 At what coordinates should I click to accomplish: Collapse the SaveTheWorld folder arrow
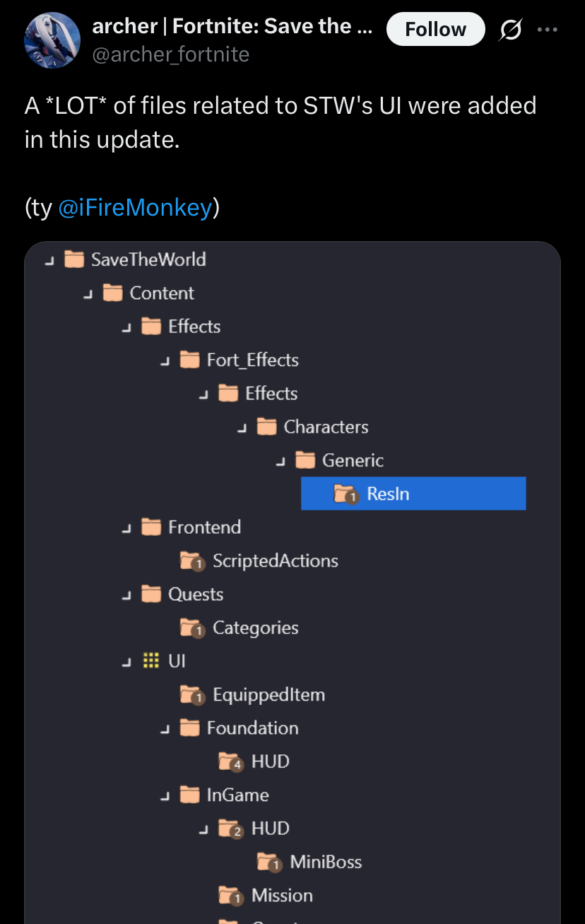[x=49, y=260]
